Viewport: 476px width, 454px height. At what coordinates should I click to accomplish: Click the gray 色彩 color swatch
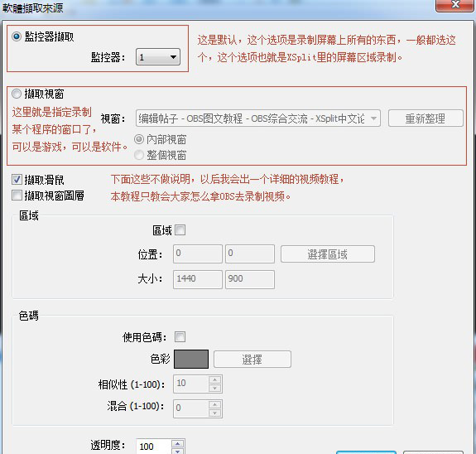pos(191,359)
